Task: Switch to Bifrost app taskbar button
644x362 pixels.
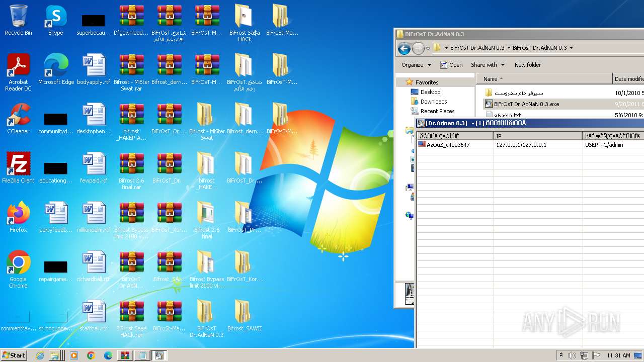Action: (x=159, y=355)
